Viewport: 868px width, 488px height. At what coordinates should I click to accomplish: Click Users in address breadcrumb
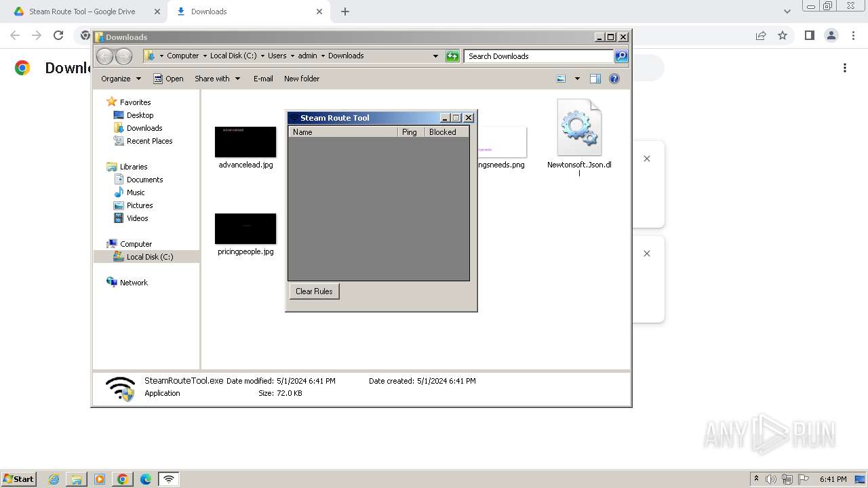pos(277,56)
